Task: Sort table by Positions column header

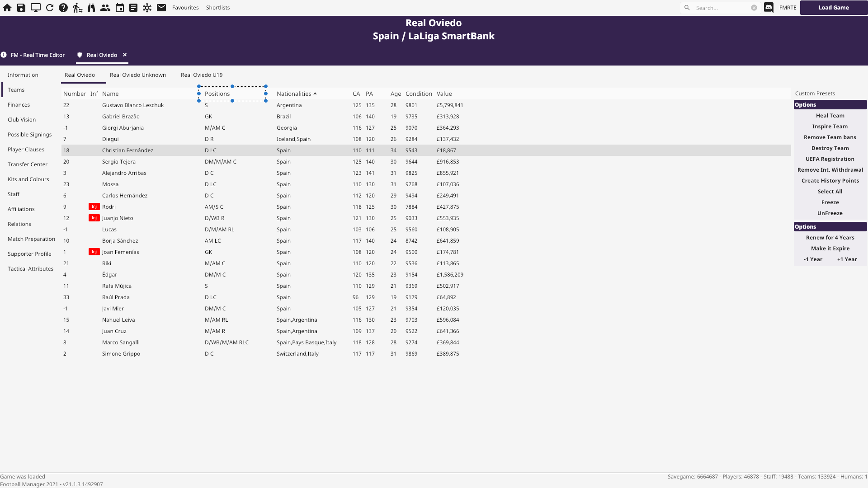Action: pyautogui.click(x=217, y=94)
